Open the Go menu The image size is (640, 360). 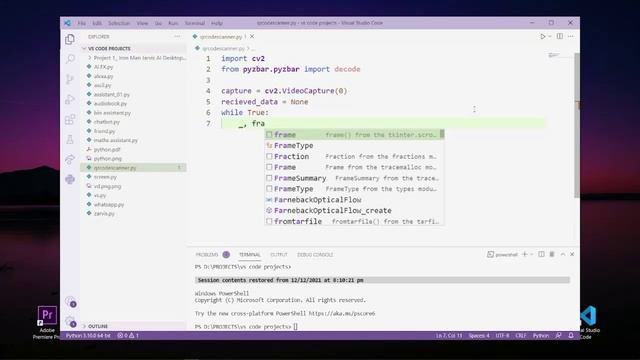point(158,23)
